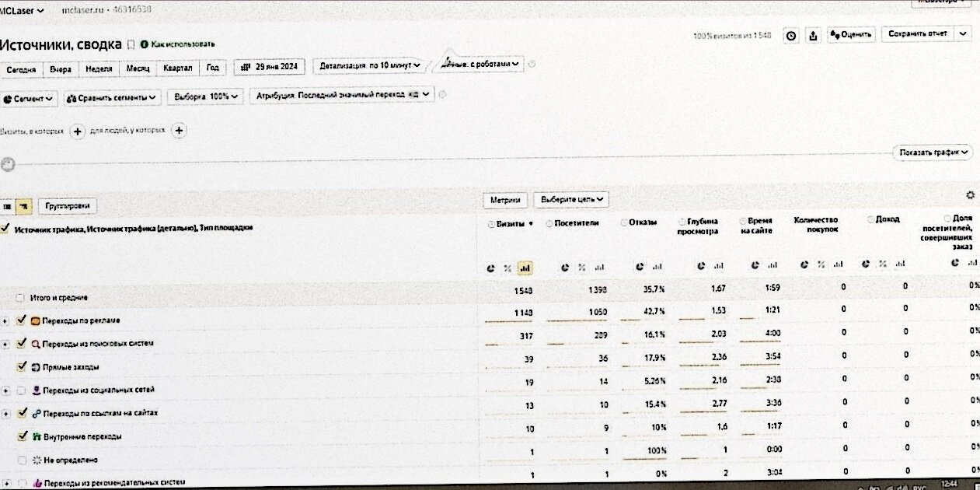
Task: Uncheck Переходы по ссылкам на сайтах checkbox
Action: click(22, 413)
